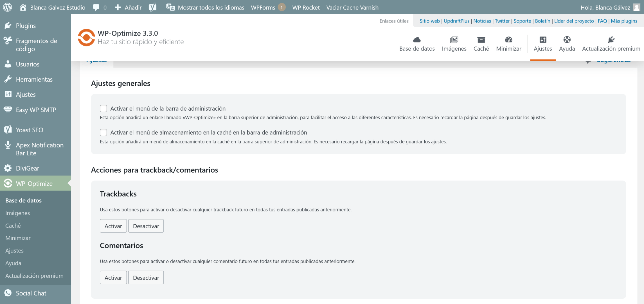This screenshot has width=644, height=304.
Task: Click Vaciar Cache Varnish in admin bar
Action: [x=352, y=8]
